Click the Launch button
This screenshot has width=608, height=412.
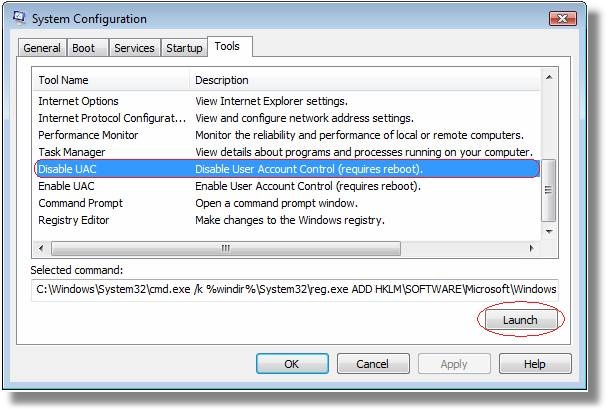point(520,320)
